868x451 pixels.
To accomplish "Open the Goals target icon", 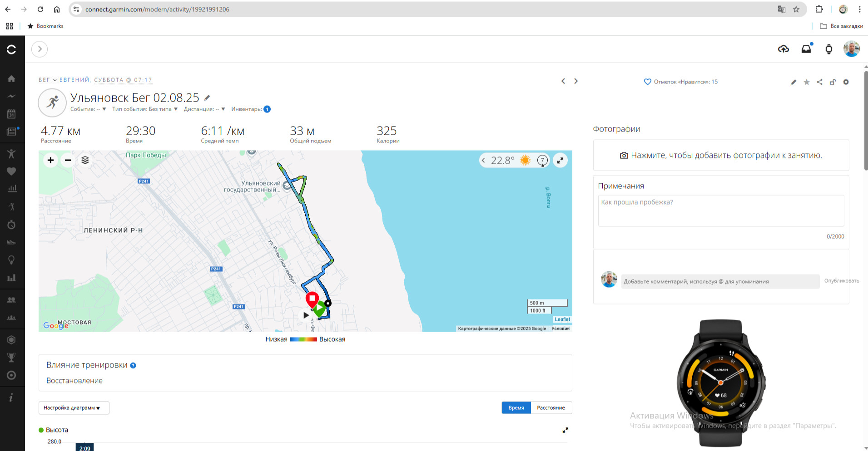I will 11,375.
